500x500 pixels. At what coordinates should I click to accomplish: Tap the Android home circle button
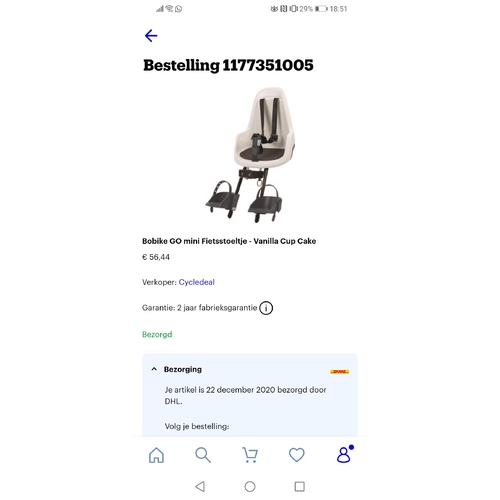point(250,487)
